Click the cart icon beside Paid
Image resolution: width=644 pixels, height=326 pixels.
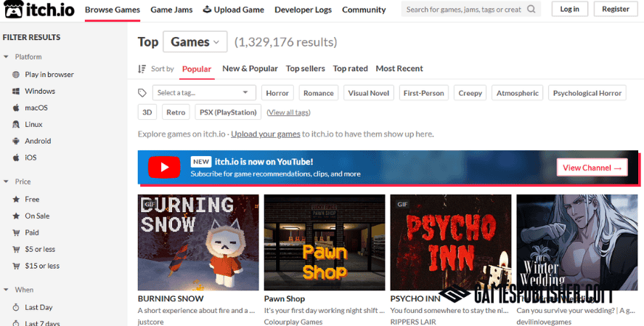pyautogui.click(x=16, y=232)
